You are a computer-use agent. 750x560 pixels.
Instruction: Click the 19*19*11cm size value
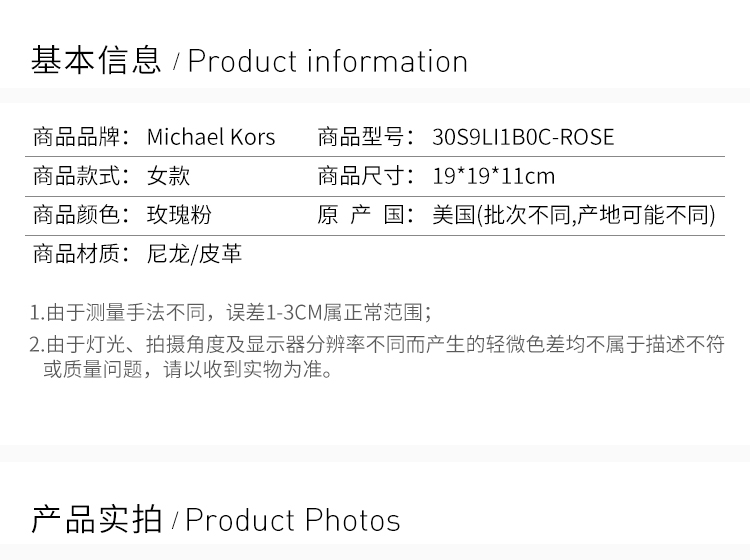tap(493, 177)
